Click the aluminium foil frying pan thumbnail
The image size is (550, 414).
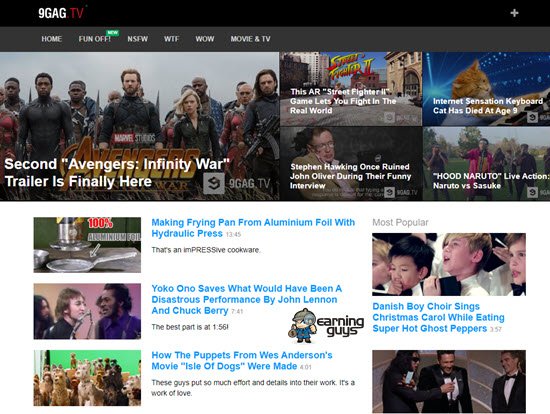coord(87,245)
